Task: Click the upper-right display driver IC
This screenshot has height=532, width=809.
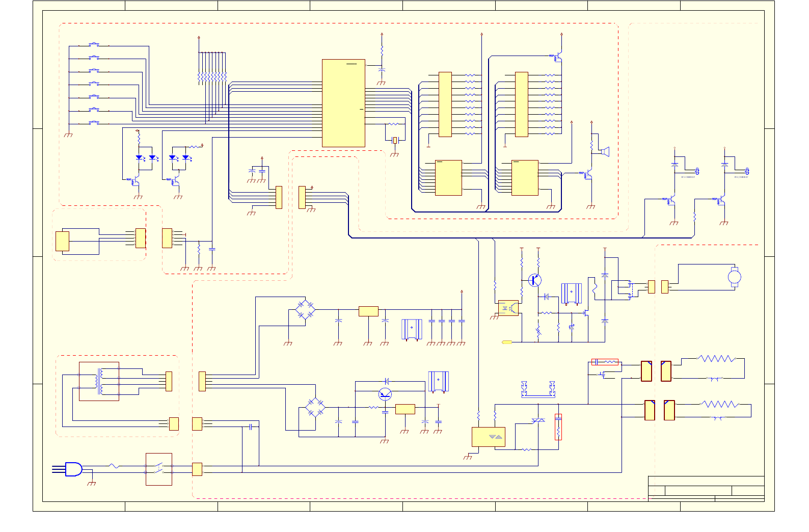Action: pyautogui.click(x=522, y=104)
